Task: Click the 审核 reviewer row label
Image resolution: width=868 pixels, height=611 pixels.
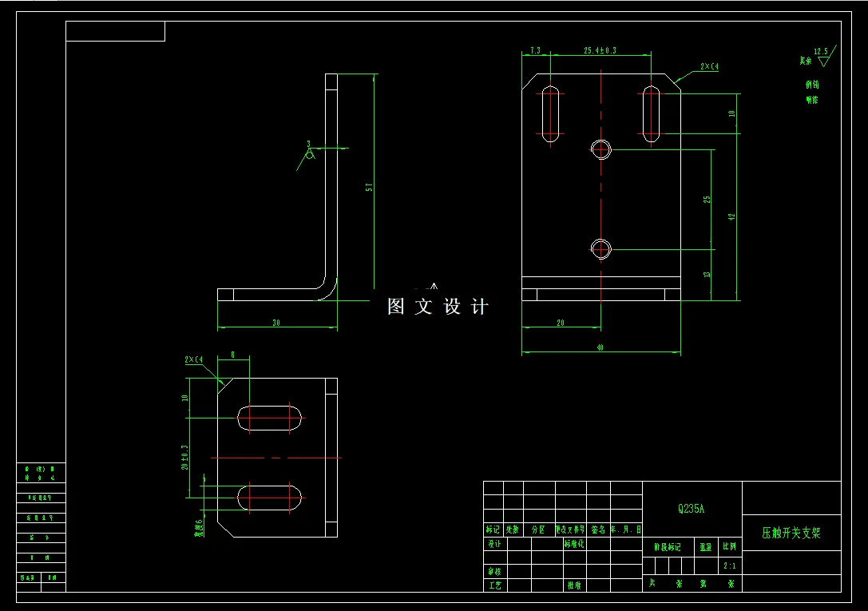Action: [x=494, y=571]
